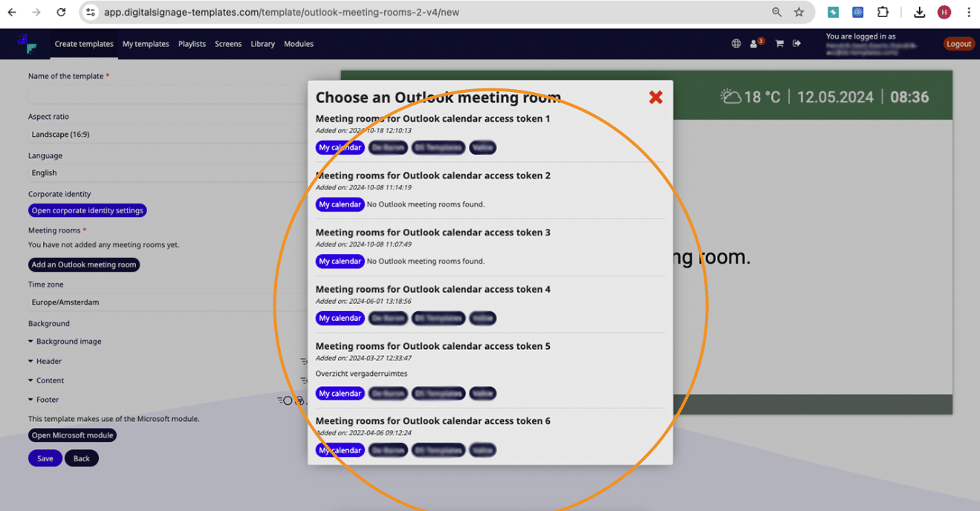Open the blue snowflake extension icon

click(x=857, y=12)
